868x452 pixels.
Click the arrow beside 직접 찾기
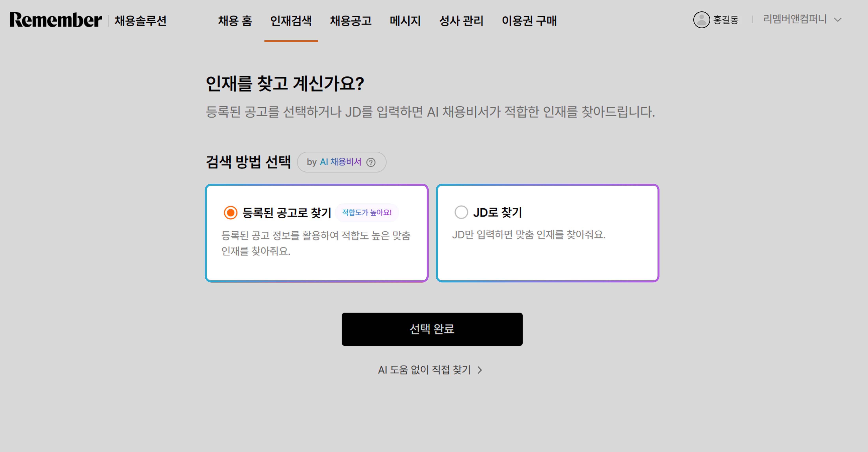pos(480,370)
